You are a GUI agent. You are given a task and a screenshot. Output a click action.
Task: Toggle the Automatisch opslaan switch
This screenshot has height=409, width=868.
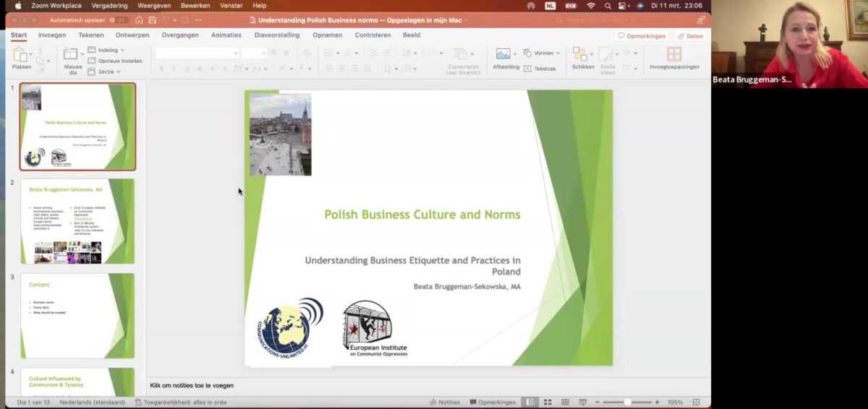[119, 20]
